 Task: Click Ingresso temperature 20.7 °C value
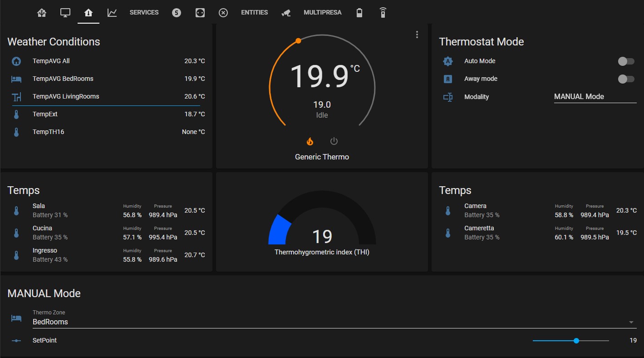195,255
